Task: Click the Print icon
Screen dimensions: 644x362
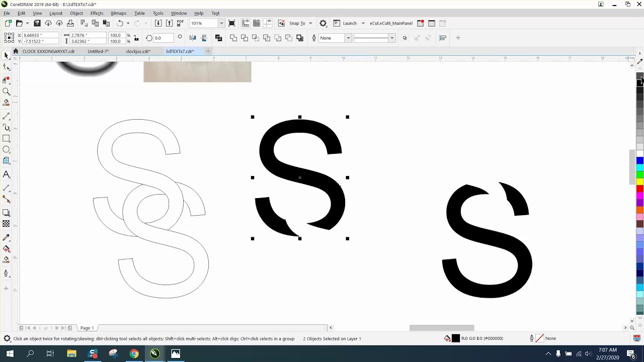Action: (70, 23)
